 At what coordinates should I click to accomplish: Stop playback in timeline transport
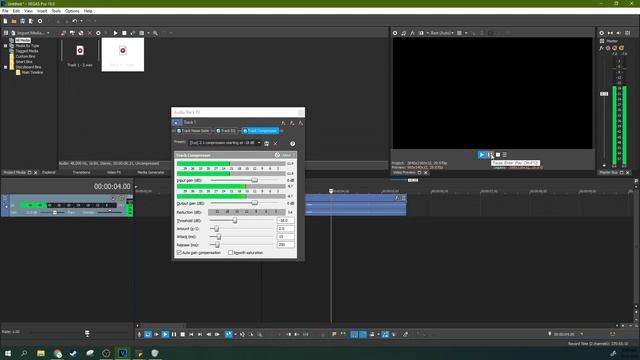pyautogui.click(x=183, y=334)
